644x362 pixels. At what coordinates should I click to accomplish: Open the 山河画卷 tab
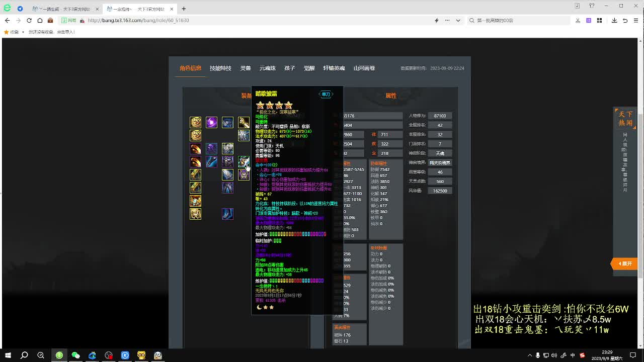[364, 68]
